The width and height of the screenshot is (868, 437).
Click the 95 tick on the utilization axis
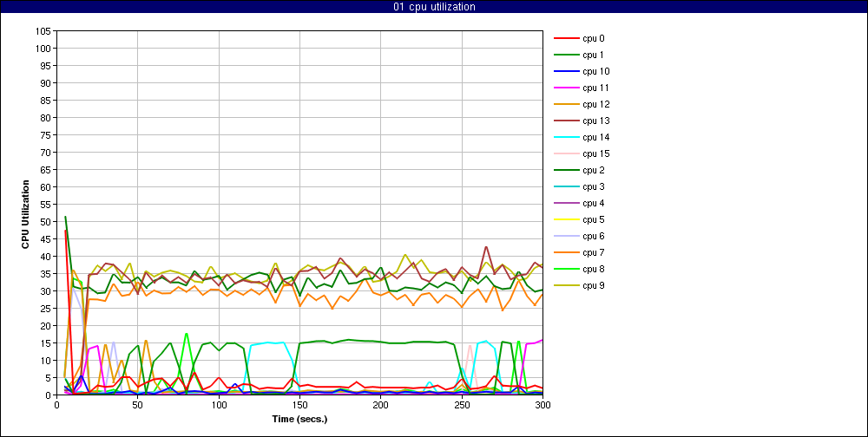(x=47, y=66)
